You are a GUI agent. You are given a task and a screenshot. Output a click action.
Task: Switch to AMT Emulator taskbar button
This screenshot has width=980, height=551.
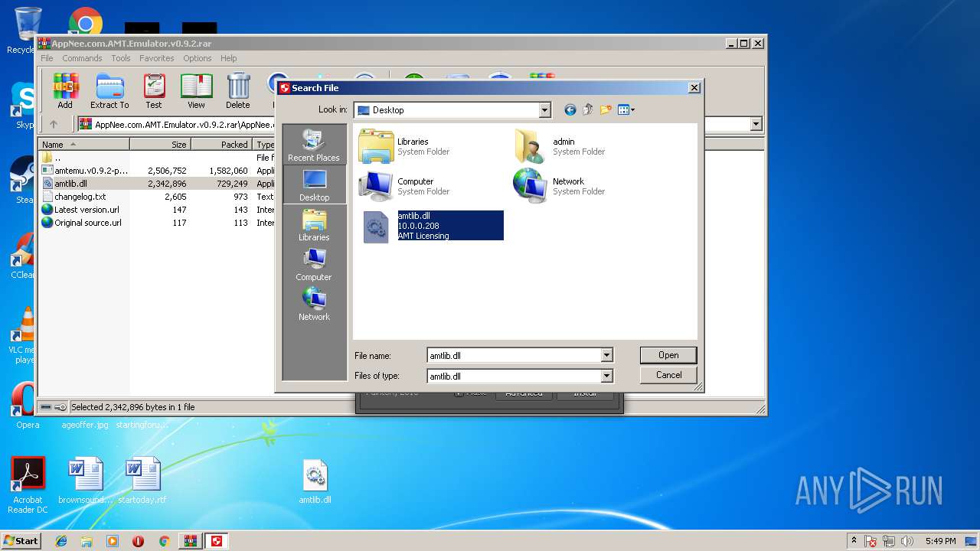217,541
